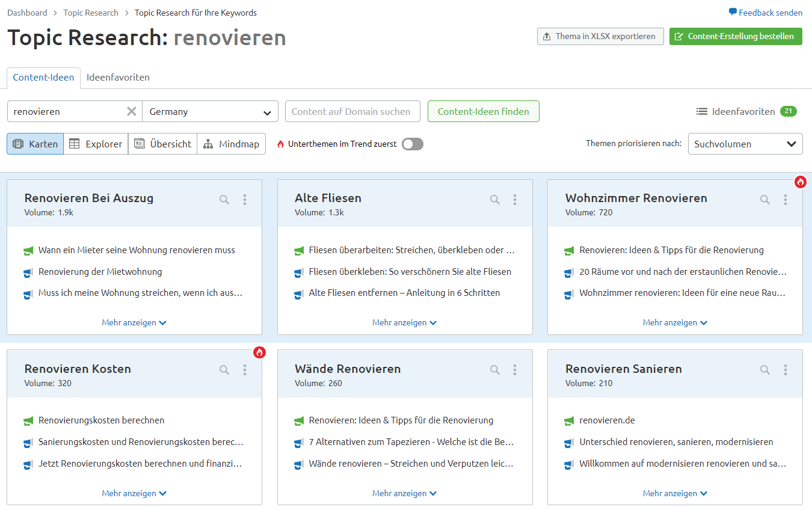Expand 'Mehr anzeigen' on Wände Renovieren card
Screen dimensions: 812x510
coord(405,493)
